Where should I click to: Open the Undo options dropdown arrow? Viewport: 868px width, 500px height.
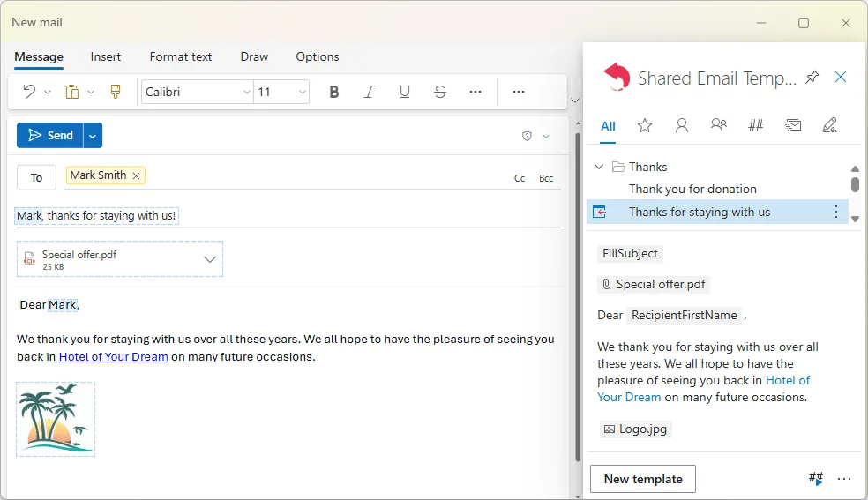[48, 92]
